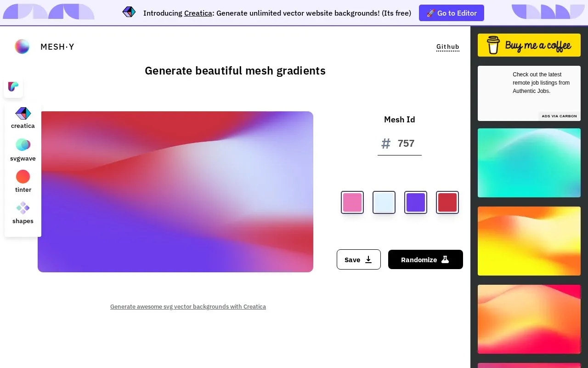The width and height of the screenshot is (588, 368).
Task: Click the Mesh·y gradient sphere logo
Action: point(22,46)
